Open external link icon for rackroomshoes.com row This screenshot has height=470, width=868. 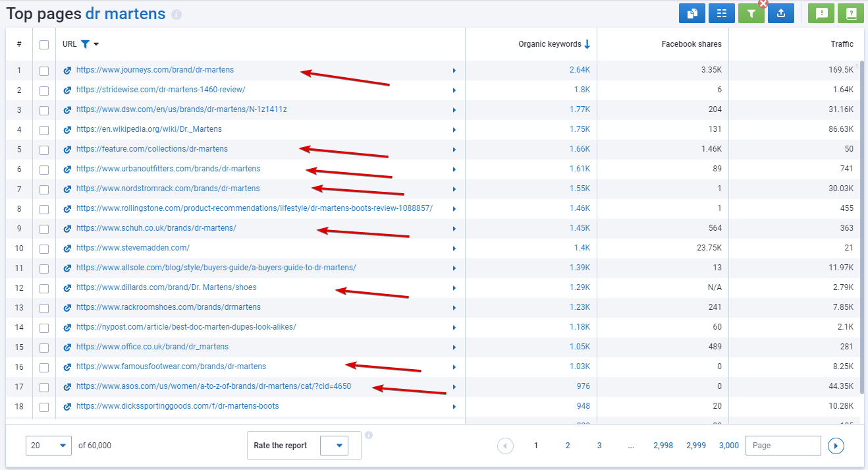(67, 307)
